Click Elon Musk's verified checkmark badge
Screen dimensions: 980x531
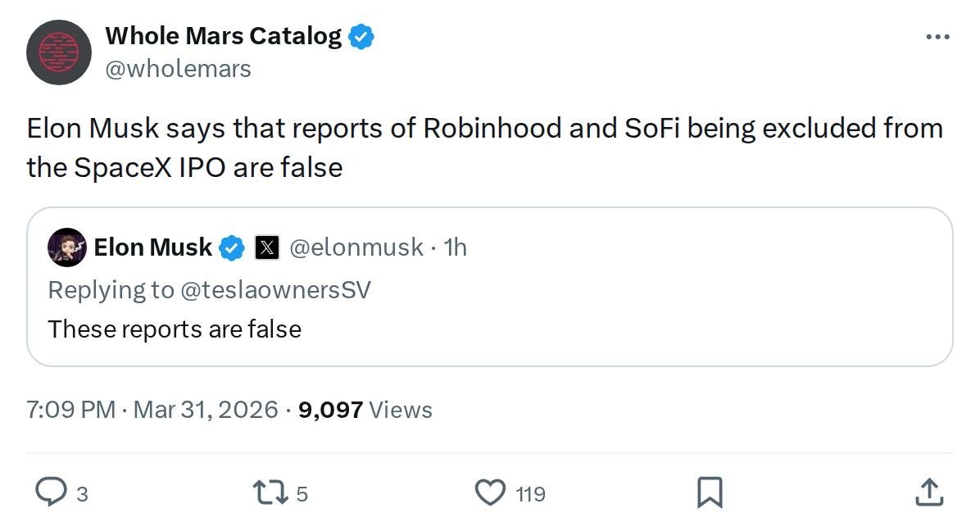point(232,247)
